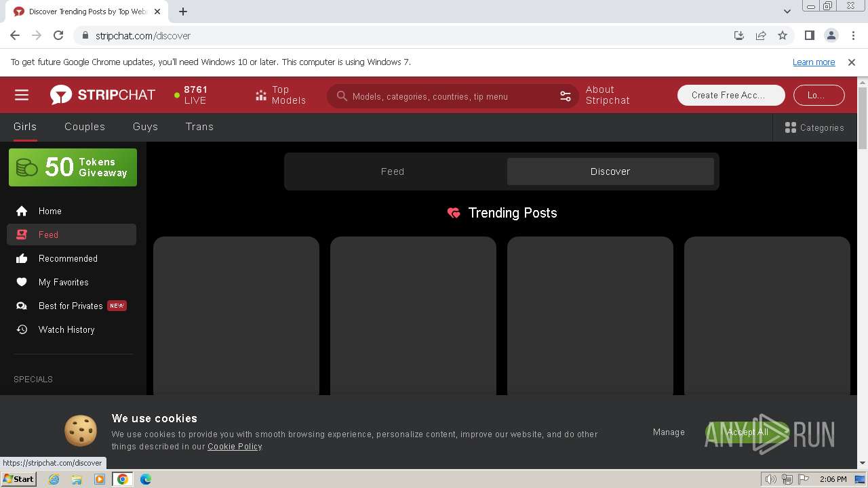The width and height of the screenshot is (868, 488).
Task: Click the taskbar volume icon
Action: coord(770,479)
